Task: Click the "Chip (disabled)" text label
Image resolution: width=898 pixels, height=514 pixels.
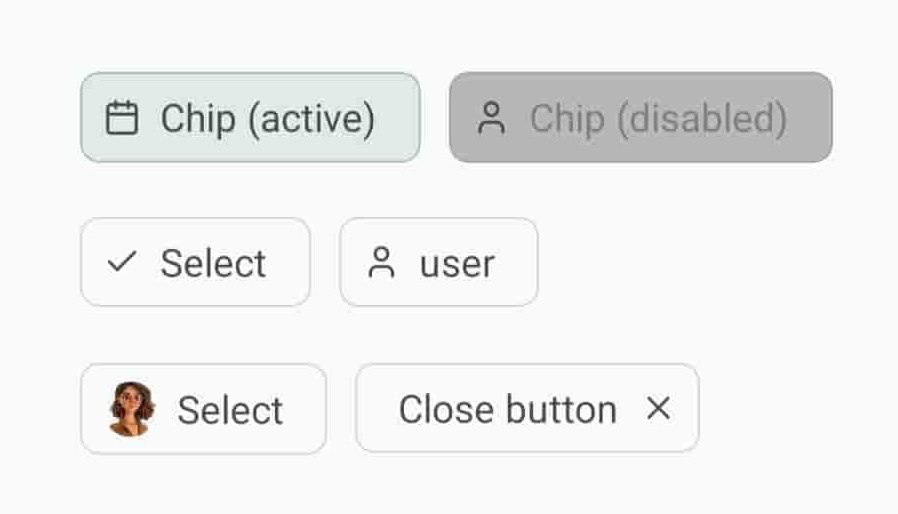Action: click(x=658, y=119)
